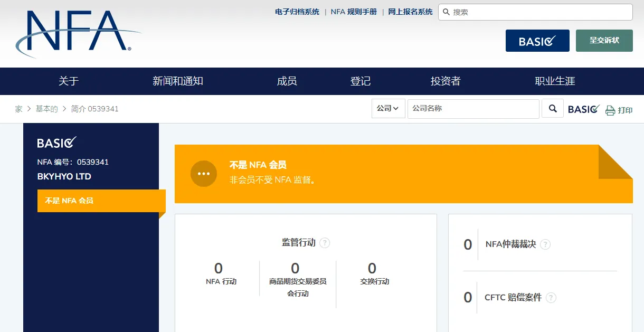Open the 关于 menu
The image size is (644, 332).
(x=69, y=81)
